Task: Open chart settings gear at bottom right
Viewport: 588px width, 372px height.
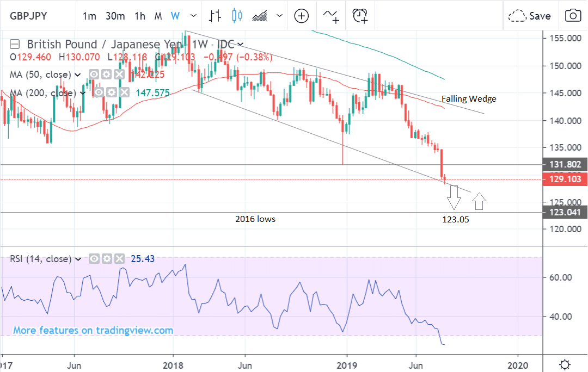Action: pos(565,364)
